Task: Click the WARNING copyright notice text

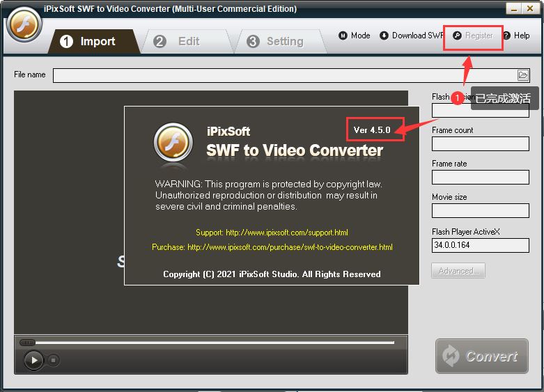Action: (x=269, y=196)
